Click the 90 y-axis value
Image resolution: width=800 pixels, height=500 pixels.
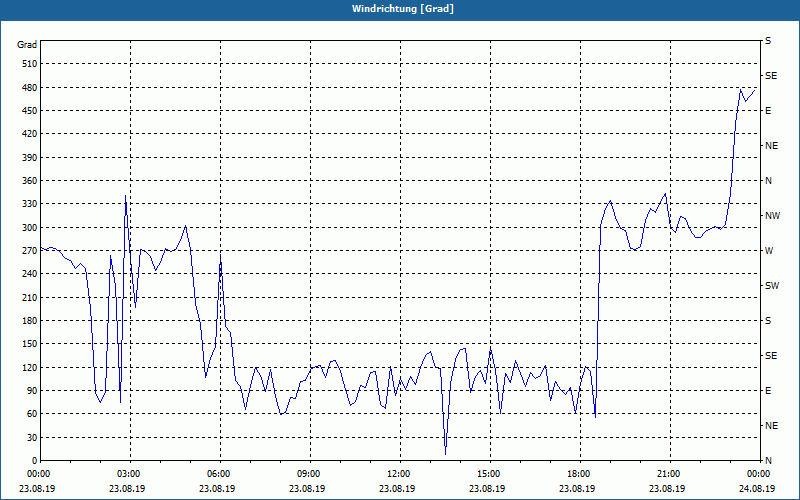[32, 391]
